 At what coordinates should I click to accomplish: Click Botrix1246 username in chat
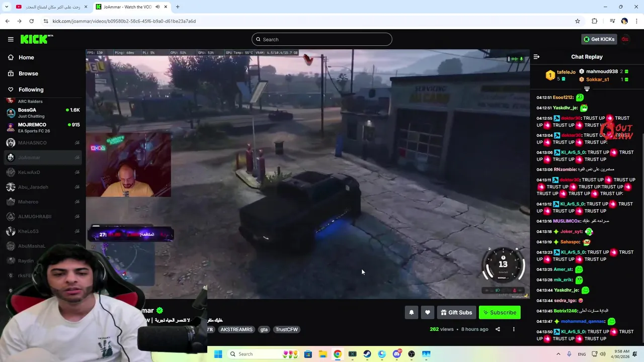565,311
